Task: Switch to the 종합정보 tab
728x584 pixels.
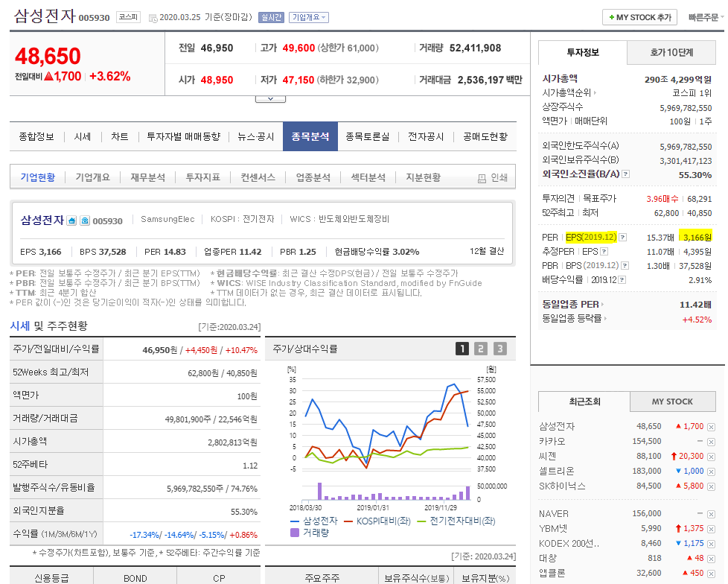Action: (36, 136)
